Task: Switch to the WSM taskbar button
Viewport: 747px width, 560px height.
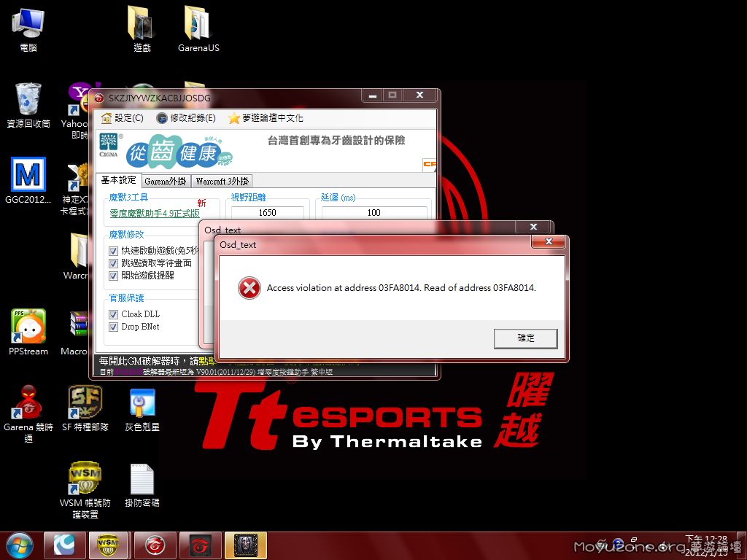Action: [x=109, y=545]
